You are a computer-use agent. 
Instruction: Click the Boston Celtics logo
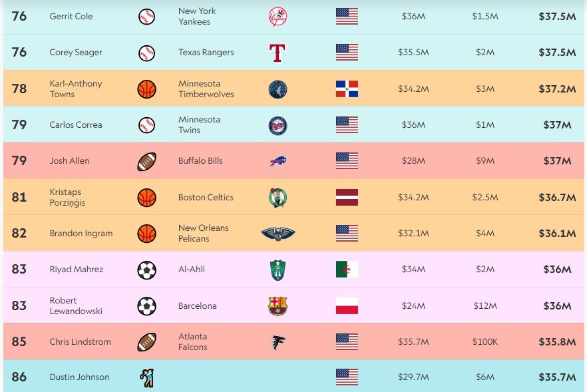tap(278, 198)
